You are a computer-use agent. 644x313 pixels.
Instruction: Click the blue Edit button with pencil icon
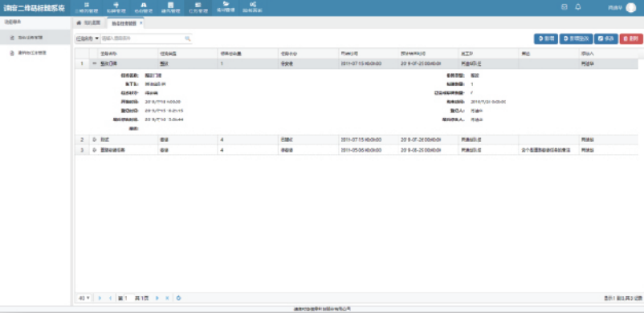605,39
